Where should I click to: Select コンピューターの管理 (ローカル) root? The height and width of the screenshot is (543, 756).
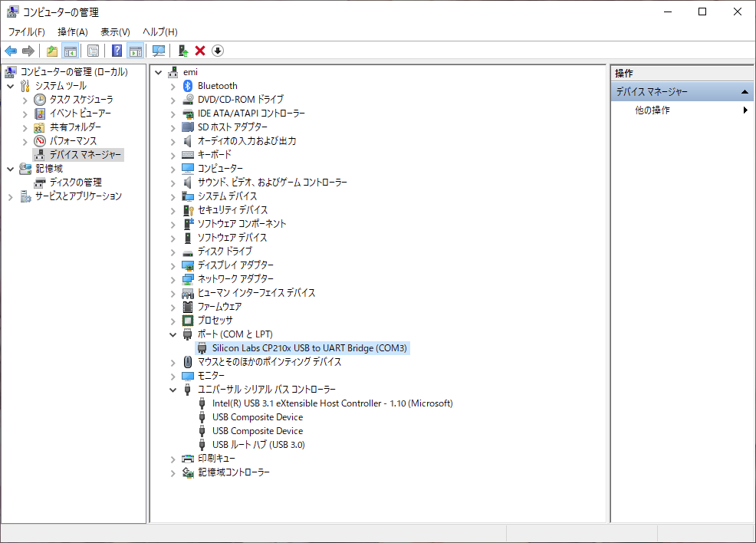click(x=74, y=72)
